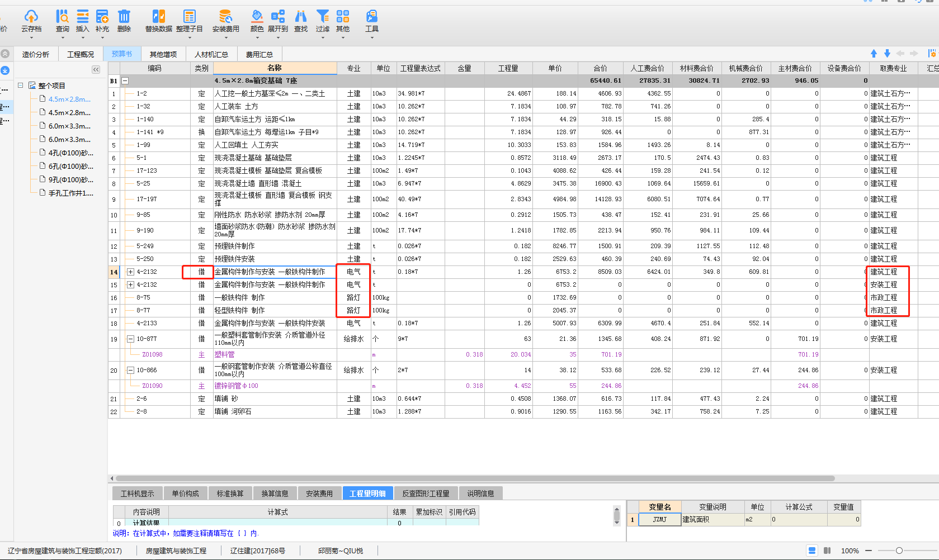This screenshot has width=939, height=560.
Task: Switch to 单价构成 bottom tab
Action: [x=186, y=493]
